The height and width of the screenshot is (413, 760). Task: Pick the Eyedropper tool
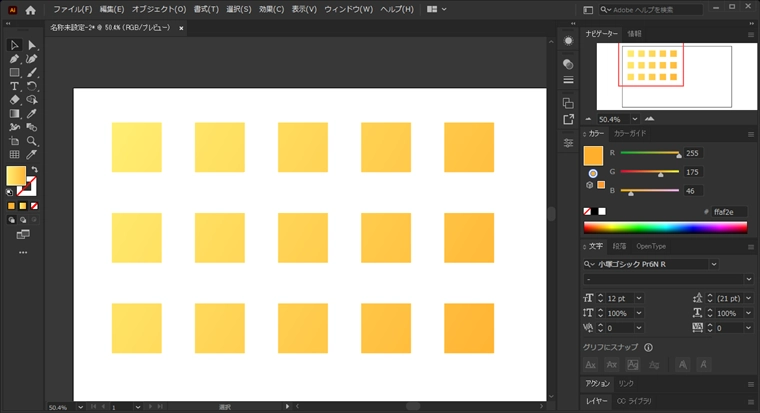coord(32,114)
